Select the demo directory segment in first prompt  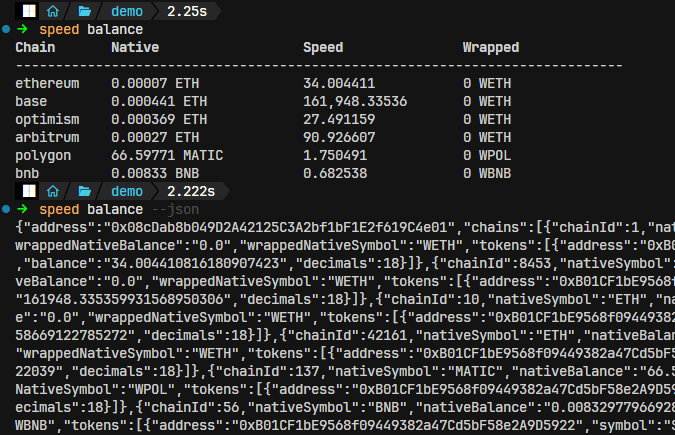tap(127, 11)
